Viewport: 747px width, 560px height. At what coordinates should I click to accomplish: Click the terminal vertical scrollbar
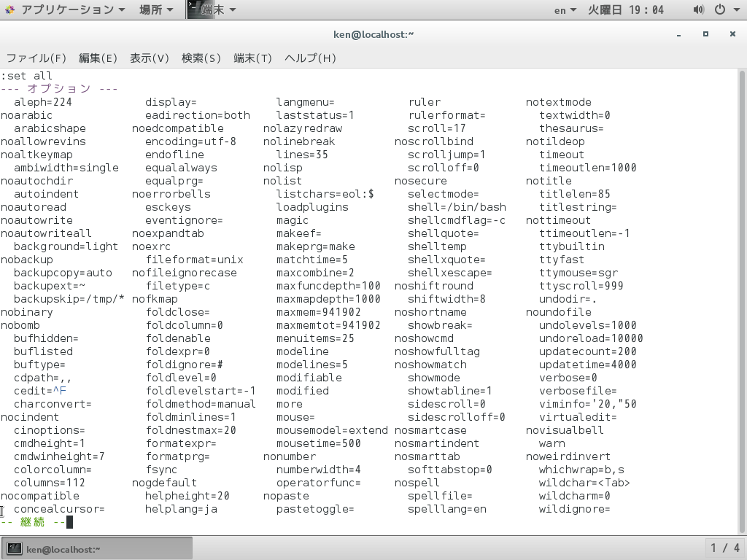click(742, 302)
